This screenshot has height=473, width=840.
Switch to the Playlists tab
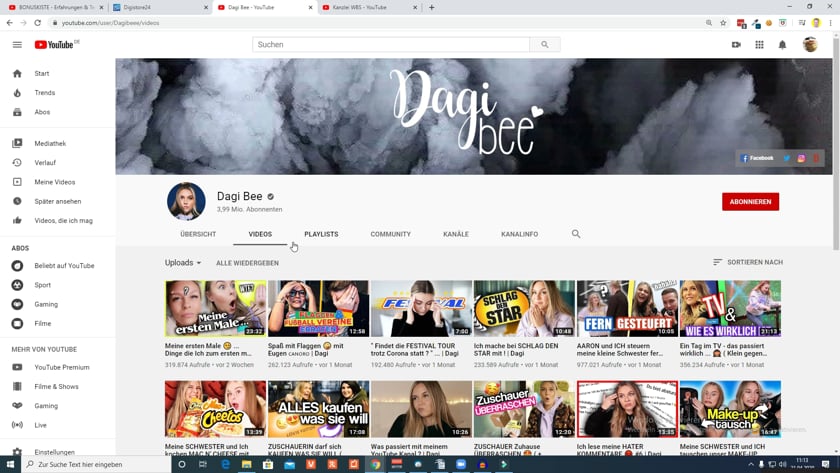tap(321, 234)
